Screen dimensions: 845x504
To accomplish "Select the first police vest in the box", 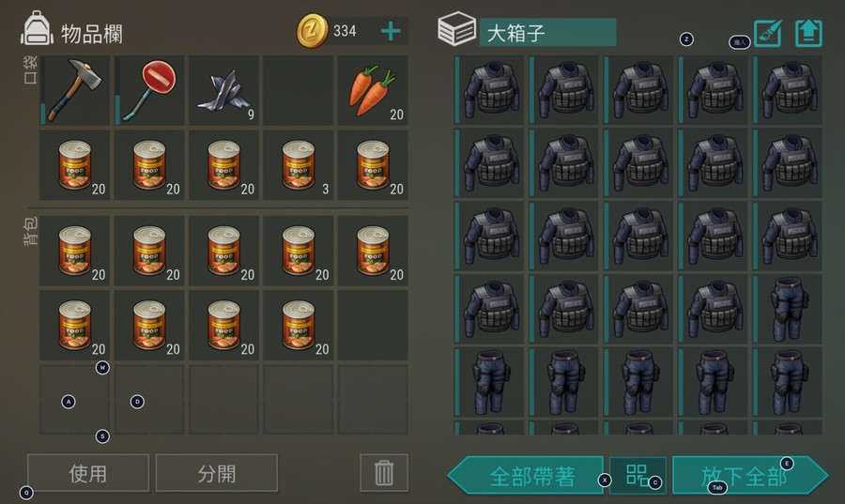I will 489,90.
